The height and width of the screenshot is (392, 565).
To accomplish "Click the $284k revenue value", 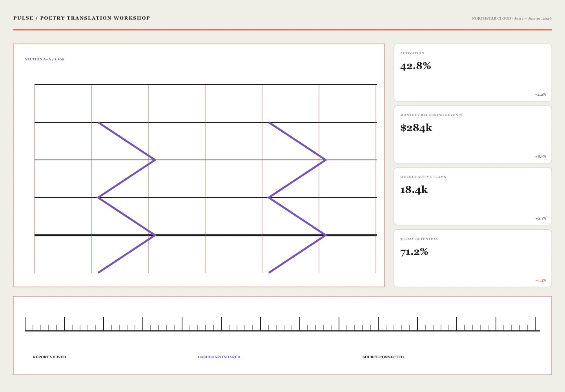I will [416, 128].
